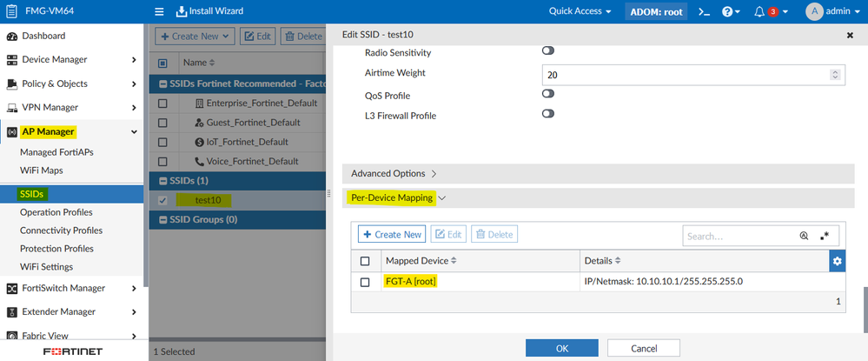Adjust the Airtime Weight stepper
Screen dimensions: 868x361
[836, 76]
